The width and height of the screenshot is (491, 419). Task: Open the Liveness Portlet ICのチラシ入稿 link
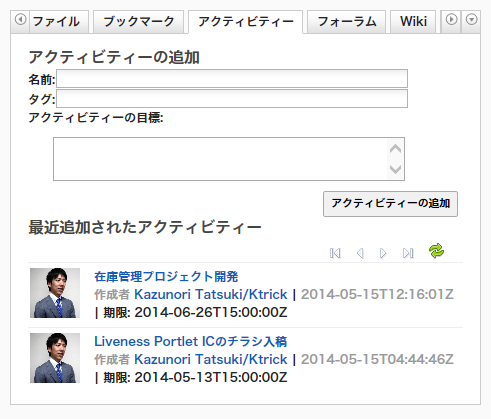click(190, 341)
